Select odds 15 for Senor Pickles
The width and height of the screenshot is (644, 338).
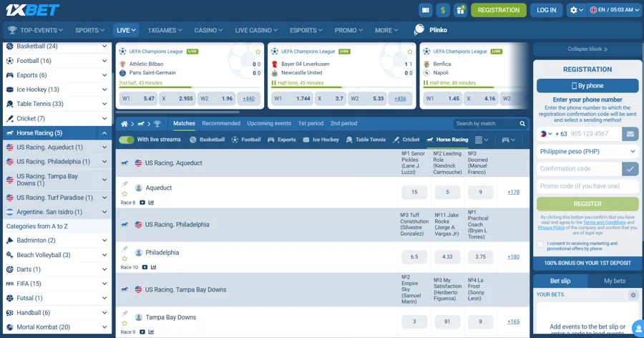414,192
